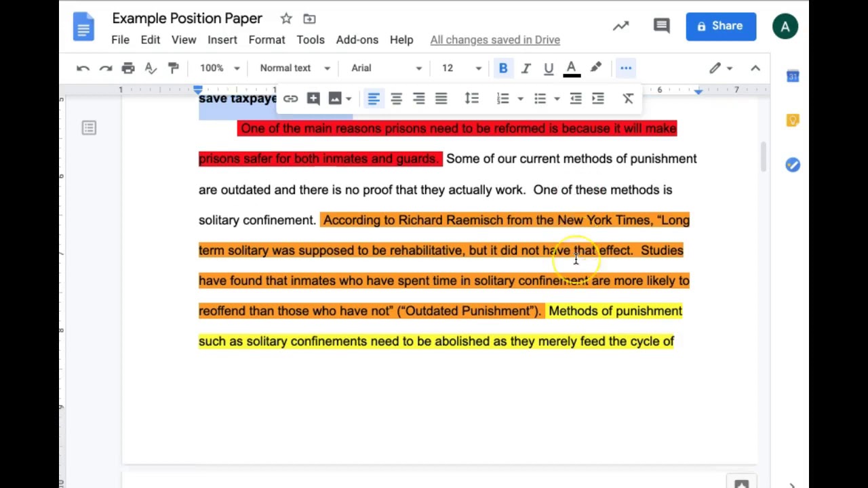Set right text alignment
Screen dimensions: 868x488
click(419, 99)
